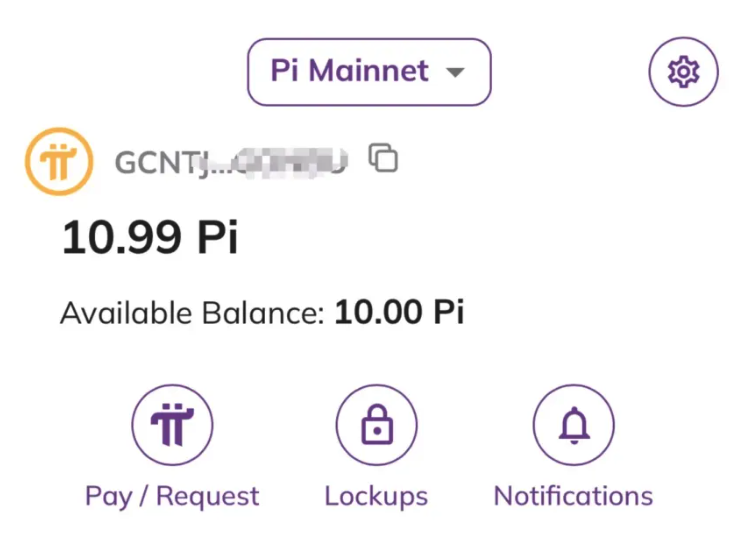Expand the Pi Mainnet network dropdown
747x541 pixels.
point(369,72)
